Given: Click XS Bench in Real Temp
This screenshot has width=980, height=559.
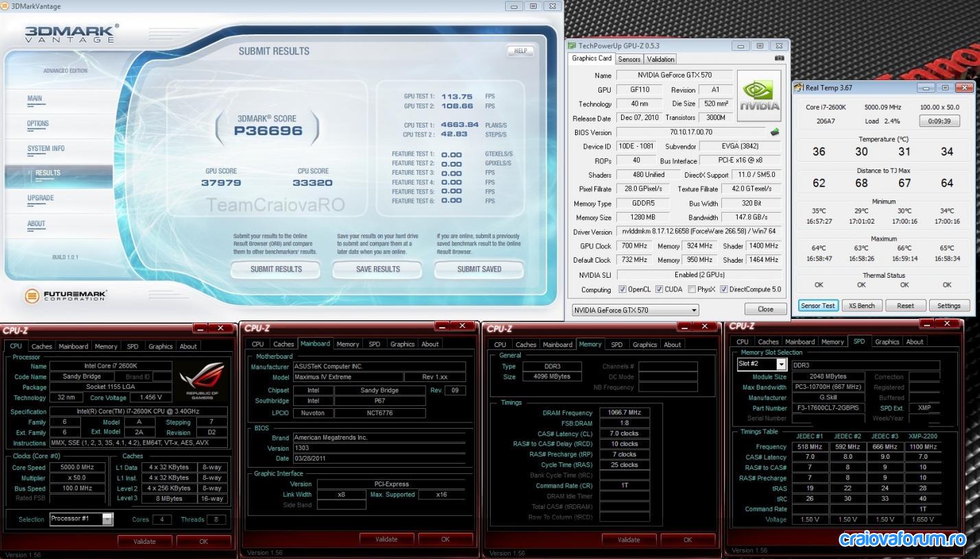Looking at the screenshot, I should point(861,305).
